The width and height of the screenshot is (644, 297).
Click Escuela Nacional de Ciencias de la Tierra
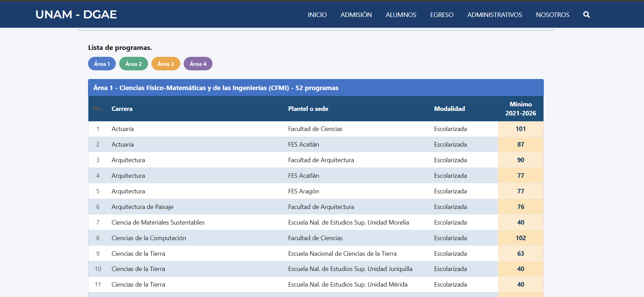(x=342, y=254)
